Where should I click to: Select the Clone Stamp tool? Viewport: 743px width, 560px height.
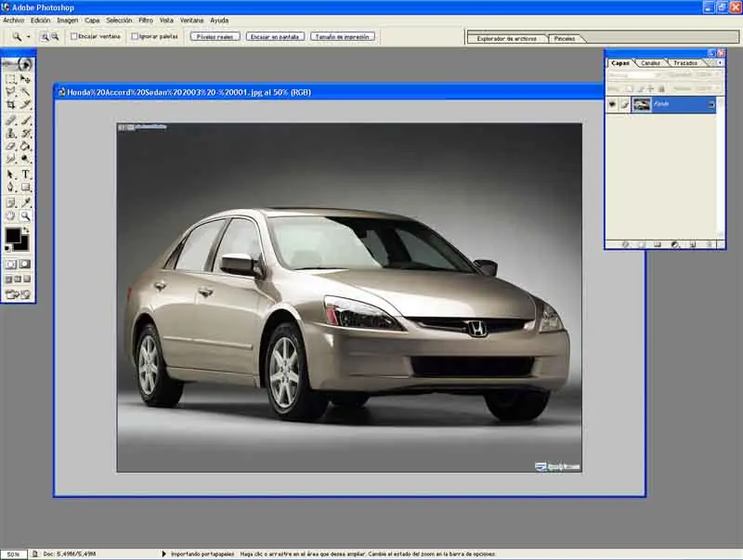pyautogui.click(x=10, y=133)
